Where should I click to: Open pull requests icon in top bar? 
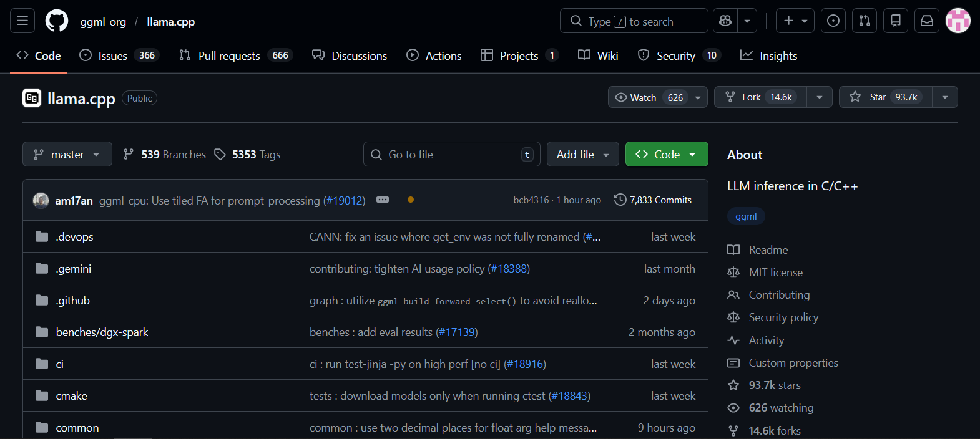click(865, 21)
